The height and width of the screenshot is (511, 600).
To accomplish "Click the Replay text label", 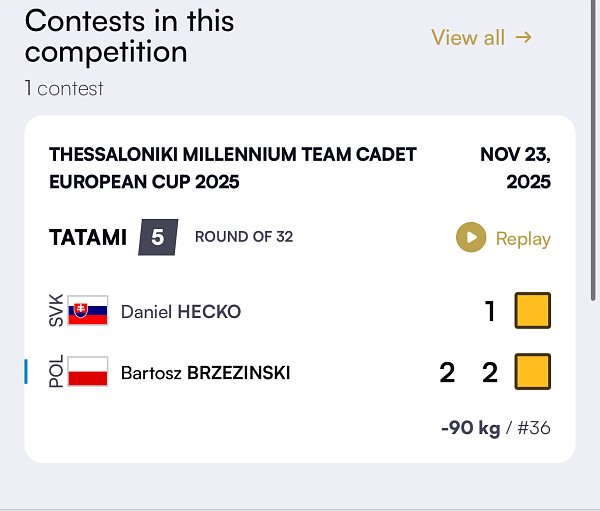I will 523,239.
